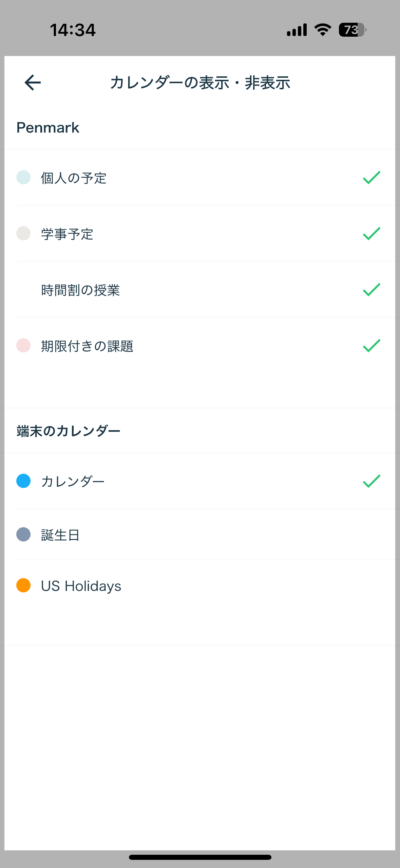Tap the cellular signal strength icon

click(297, 30)
